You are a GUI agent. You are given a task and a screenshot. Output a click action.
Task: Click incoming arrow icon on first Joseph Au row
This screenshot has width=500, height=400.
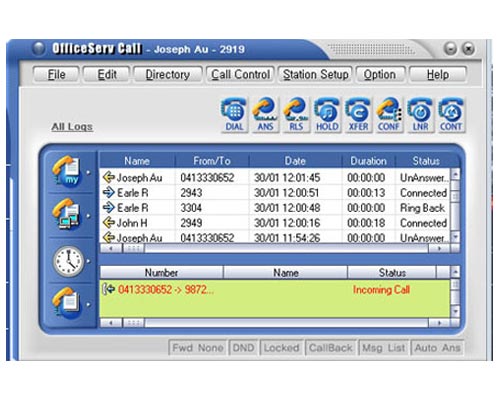coord(109,177)
